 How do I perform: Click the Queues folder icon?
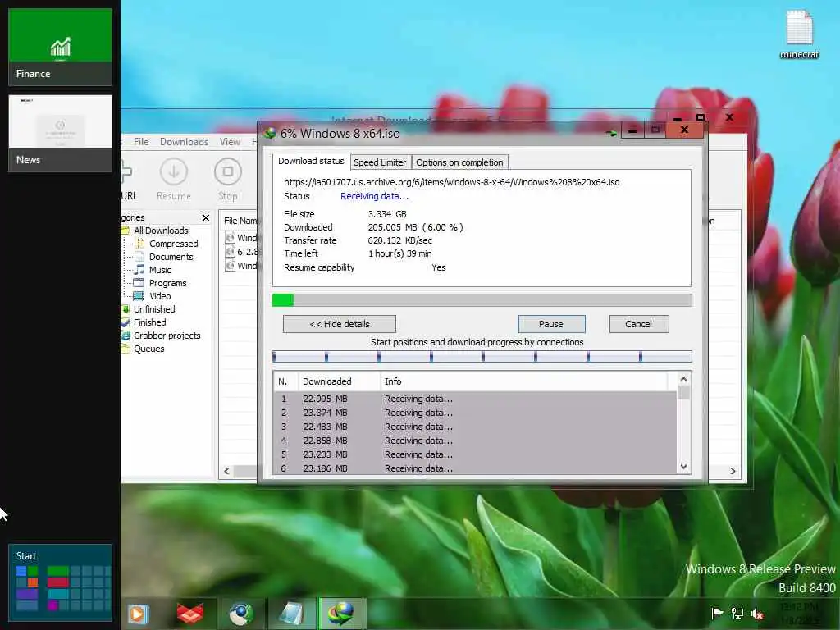126,349
